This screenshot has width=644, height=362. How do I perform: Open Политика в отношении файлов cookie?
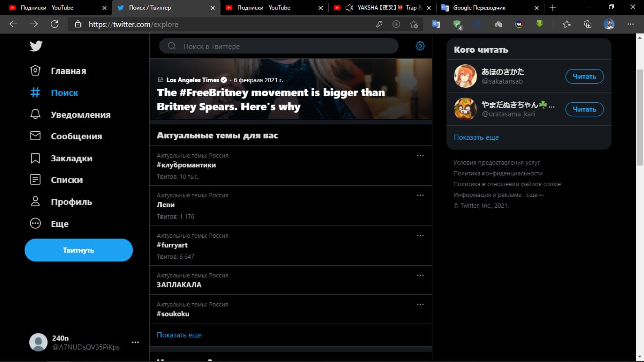tap(507, 184)
